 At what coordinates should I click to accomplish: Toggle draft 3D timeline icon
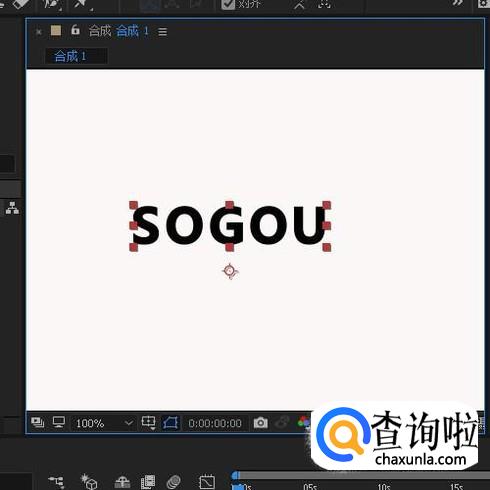click(x=89, y=481)
